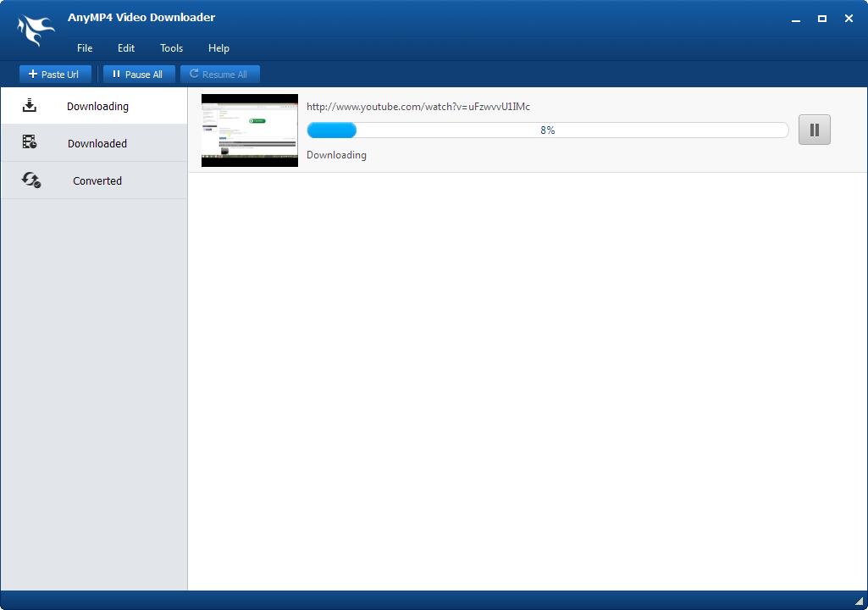Open the Edit menu
The width and height of the screenshot is (868, 610).
point(125,48)
